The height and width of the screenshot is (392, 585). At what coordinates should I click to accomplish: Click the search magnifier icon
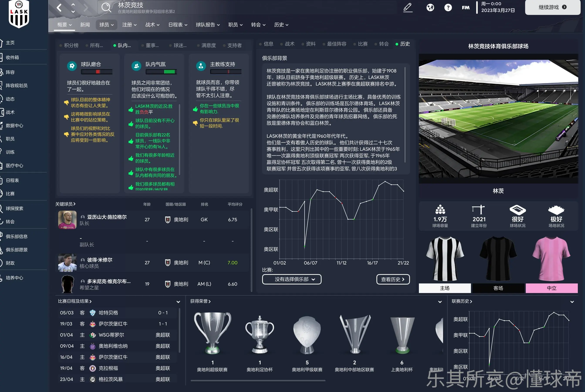(x=106, y=7)
